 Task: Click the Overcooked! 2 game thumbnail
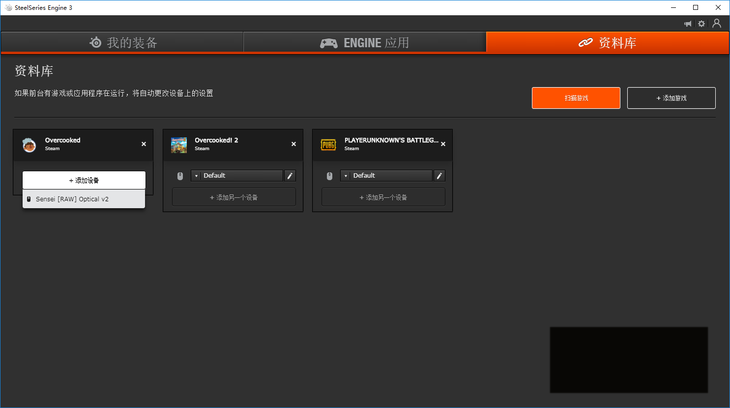[179, 145]
